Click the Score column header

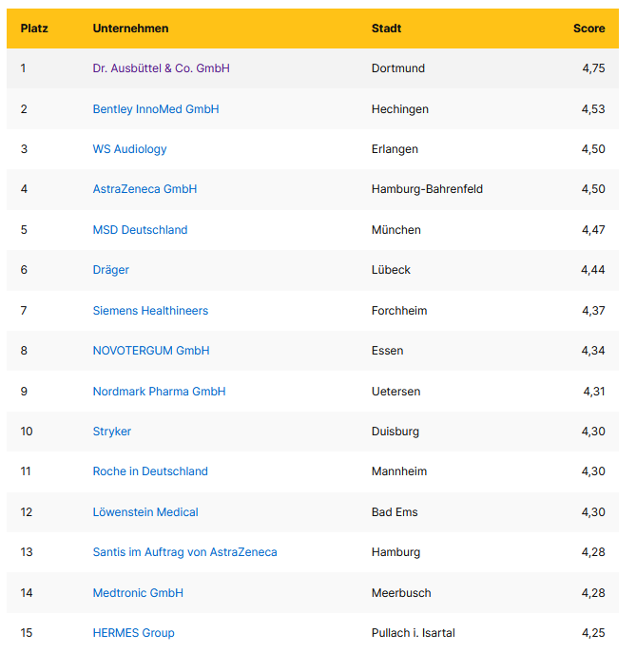tap(588, 29)
